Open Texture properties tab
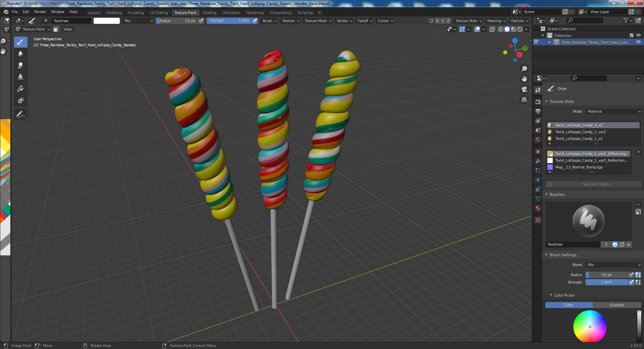 (x=538, y=220)
